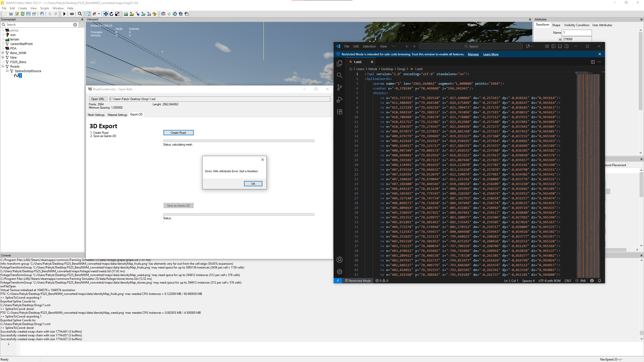This screenshot has width=644, height=362.
Task: Toggle VS Code primary sidebar layout icon
Action: tap(553, 46)
